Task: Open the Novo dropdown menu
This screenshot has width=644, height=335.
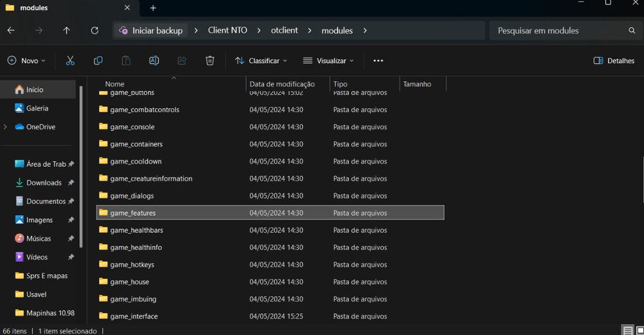Action: pos(26,61)
